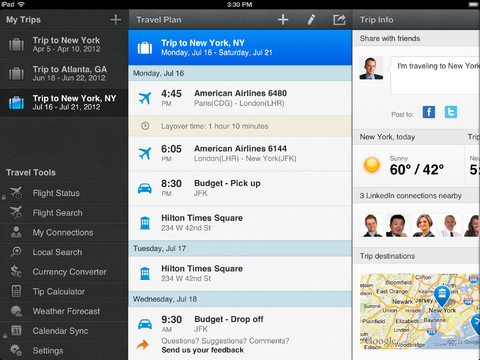Tap the Calendar Sync calendar icon
Screen dimensions: 480x360
(x=16, y=330)
